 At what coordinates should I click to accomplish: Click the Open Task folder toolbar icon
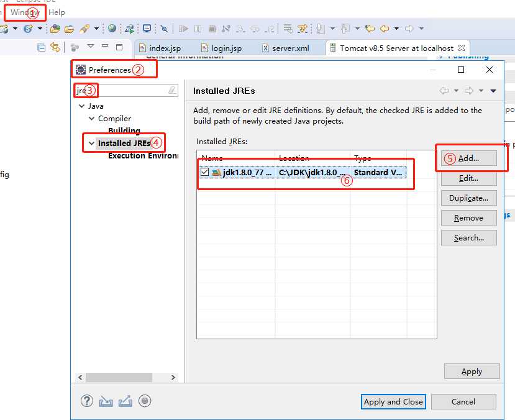click(70, 29)
